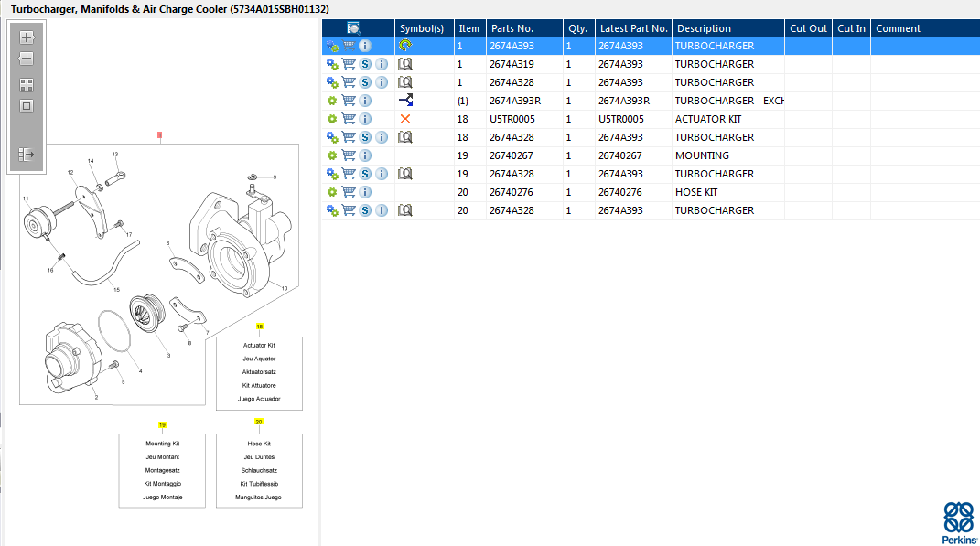The width and height of the screenshot is (980, 546).
Task: Click the TURBOCHARGER - EXCH description cell
Action: tap(728, 101)
